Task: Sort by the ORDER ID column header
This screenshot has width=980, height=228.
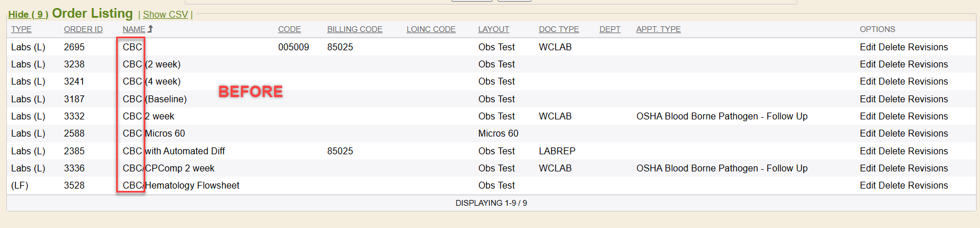Action: pyautogui.click(x=84, y=29)
